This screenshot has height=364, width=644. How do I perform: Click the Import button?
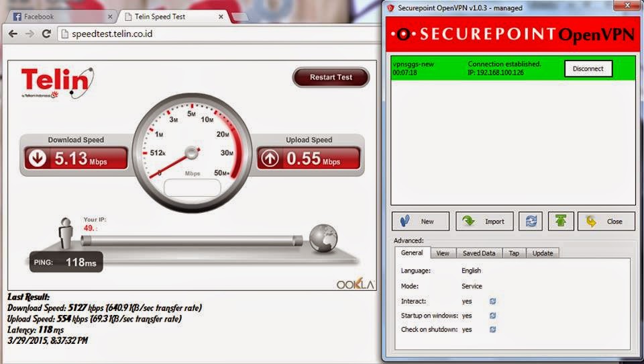point(484,221)
